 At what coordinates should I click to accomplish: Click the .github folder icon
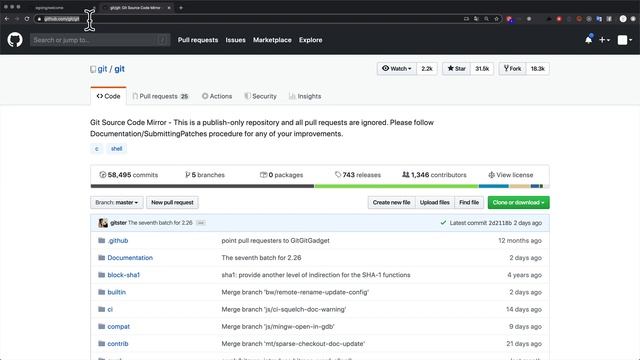[x=102, y=240]
